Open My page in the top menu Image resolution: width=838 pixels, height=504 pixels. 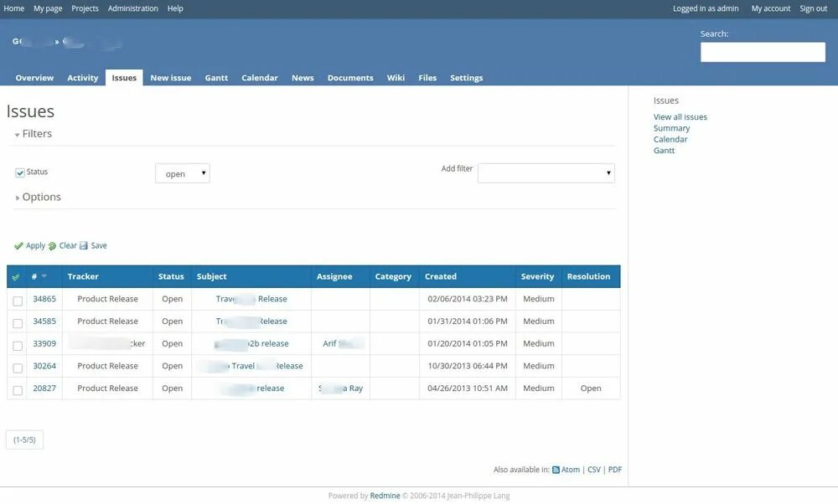point(48,8)
